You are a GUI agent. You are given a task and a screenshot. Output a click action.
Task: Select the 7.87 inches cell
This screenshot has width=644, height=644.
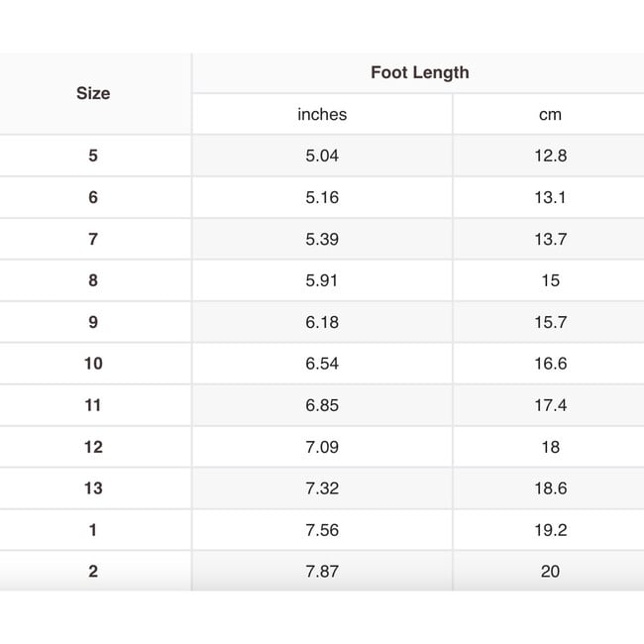(322, 572)
